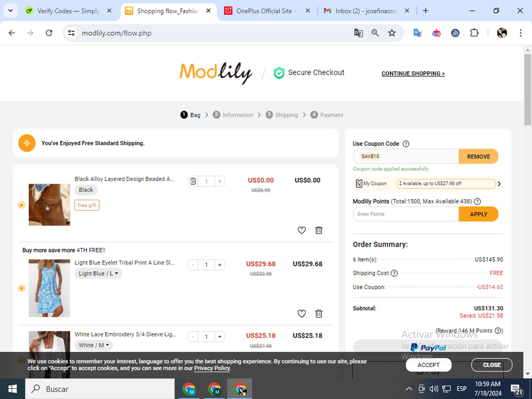The image size is (532, 399).
Task: Click the volume icon in system tray
Action: (433, 389)
